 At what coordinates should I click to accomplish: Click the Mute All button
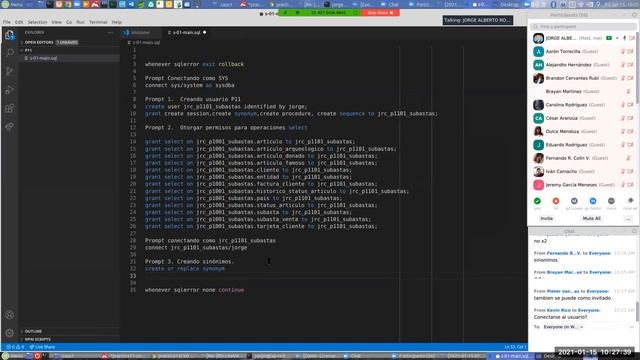tap(591, 219)
